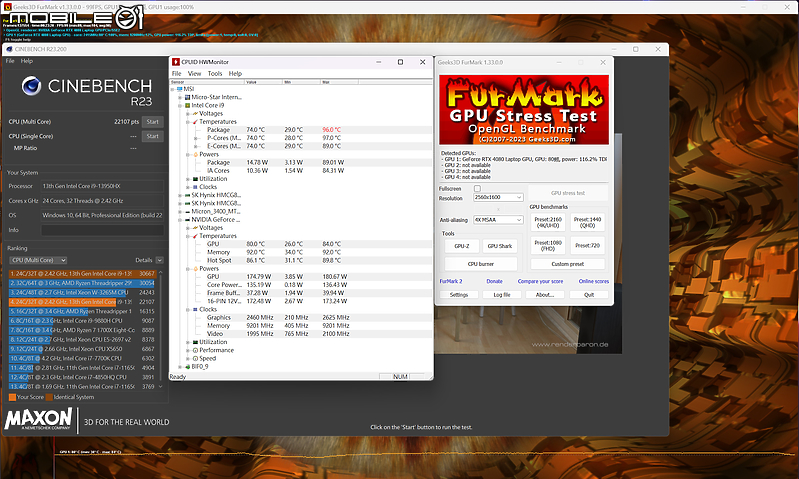
Task: Click the NVIDIA GeForce card icon
Action: coord(188,220)
